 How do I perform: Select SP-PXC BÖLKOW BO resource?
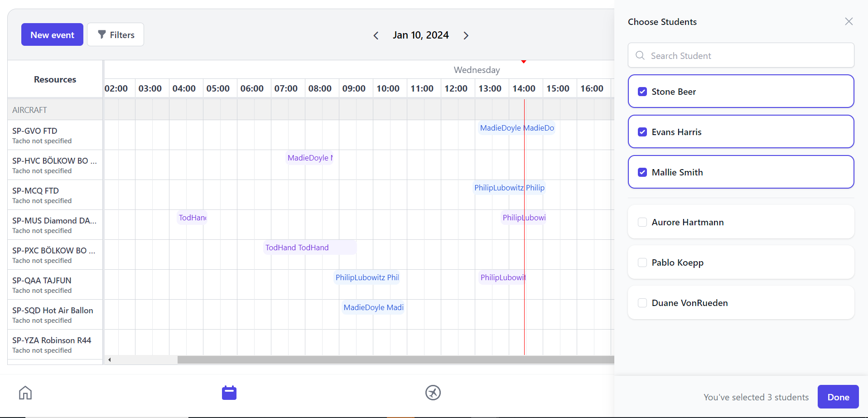pyautogui.click(x=55, y=255)
